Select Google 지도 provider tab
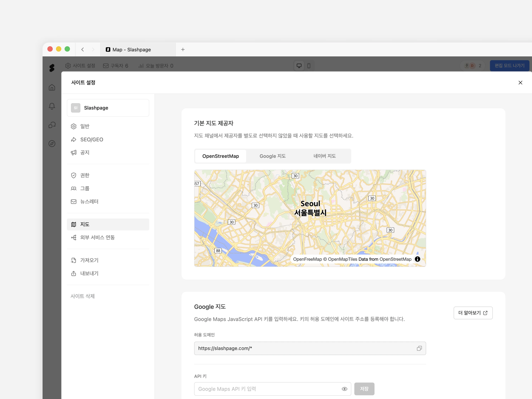 pos(273,156)
